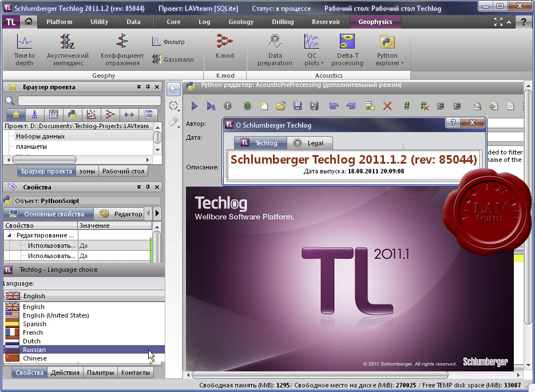Select the trash bin filter in project browser
Image resolution: width=535 pixels, height=392 pixels.
[148, 114]
